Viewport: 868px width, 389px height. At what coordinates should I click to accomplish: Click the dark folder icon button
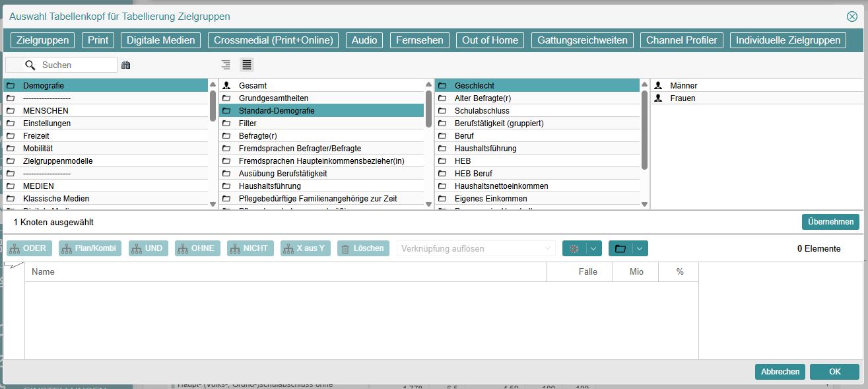point(620,248)
